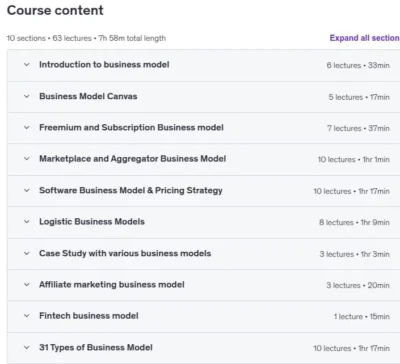
Task: Select the Business Model Canvas section title
Action: pos(88,96)
